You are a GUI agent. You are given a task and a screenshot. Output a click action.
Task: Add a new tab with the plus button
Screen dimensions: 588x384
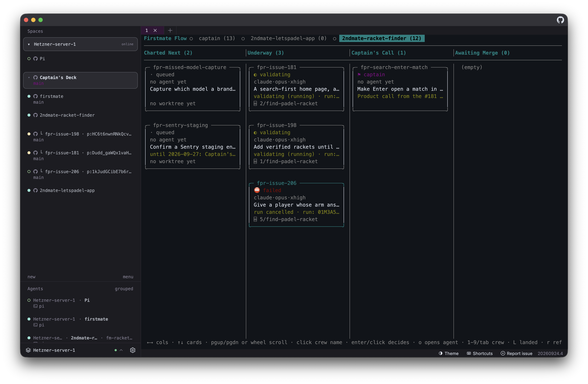170,30
